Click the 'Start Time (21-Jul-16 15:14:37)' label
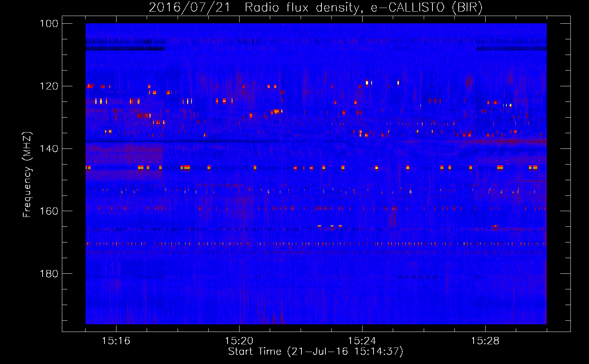 click(x=316, y=352)
